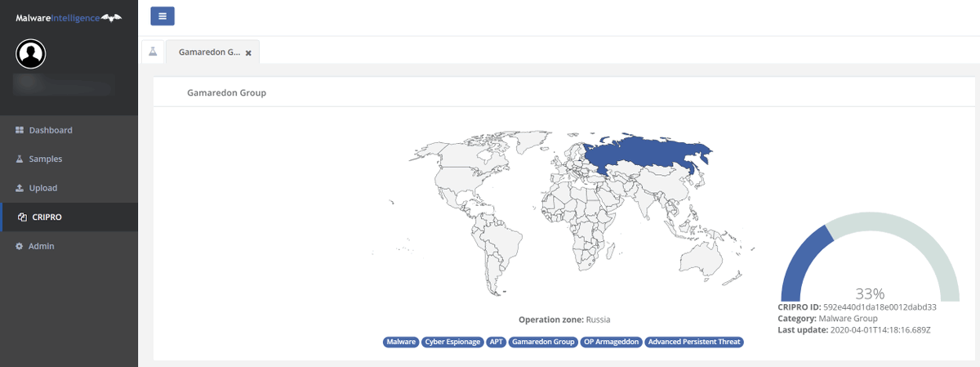Click the Admin gear icon
Viewport: 980px width, 367px height.
(20, 246)
